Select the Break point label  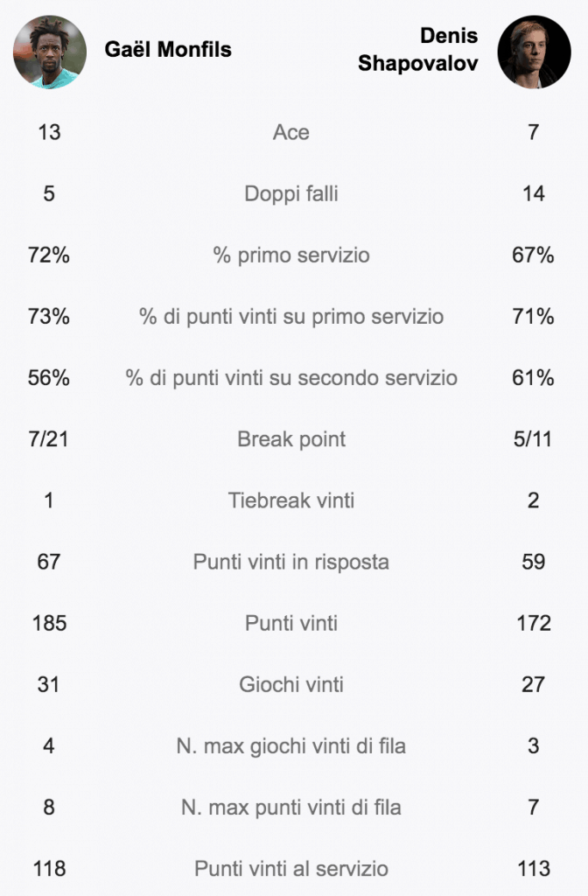pyautogui.click(x=291, y=439)
